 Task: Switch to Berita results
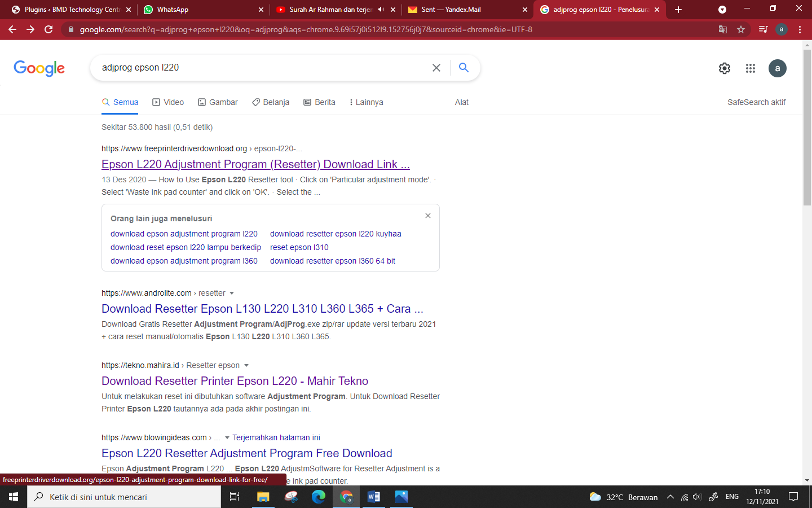[x=319, y=102]
